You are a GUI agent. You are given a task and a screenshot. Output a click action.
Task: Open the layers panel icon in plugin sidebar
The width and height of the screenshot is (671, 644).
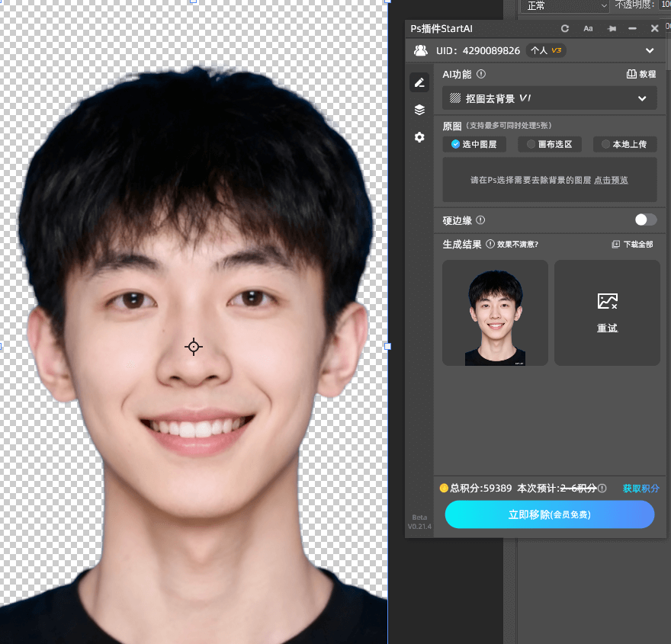(x=419, y=109)
